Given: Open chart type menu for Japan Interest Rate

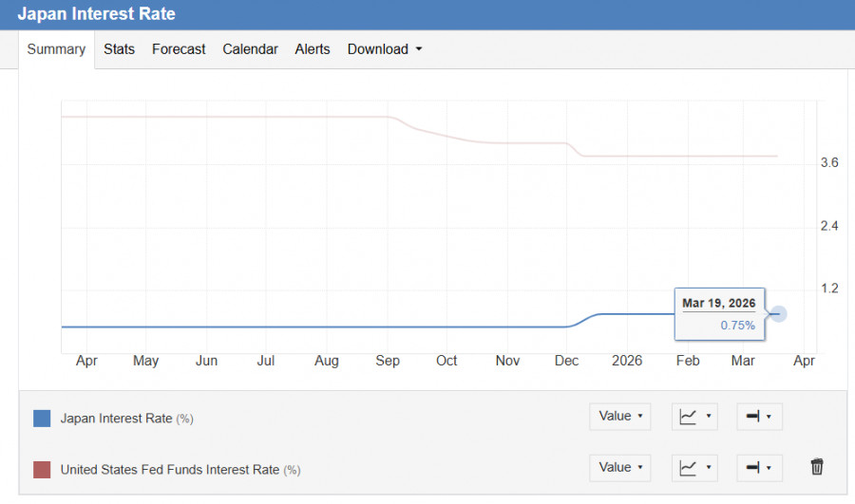Looking at the screenshot, I should pos(695,416).
